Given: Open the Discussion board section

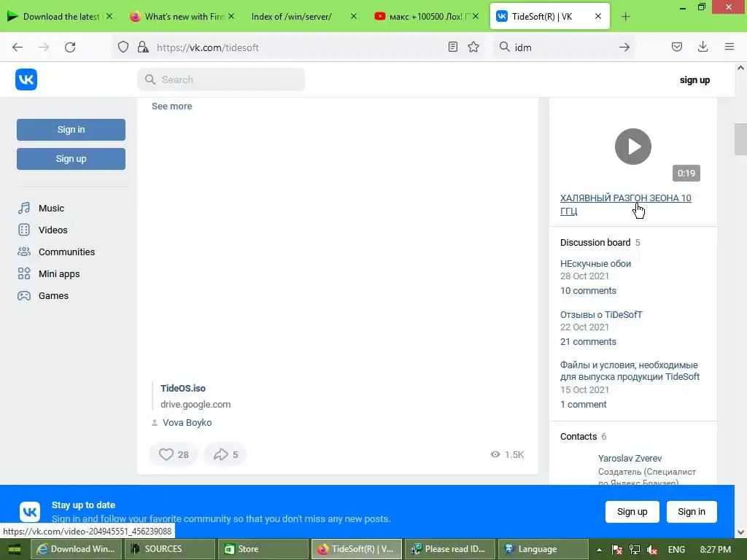Looking at the screenshot, I should (595, 242).
